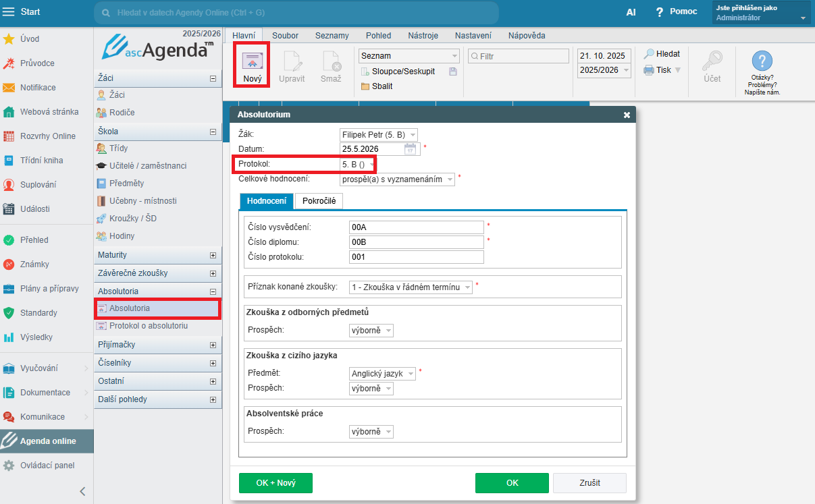Expand the Maturity section
The width and height of the screenshot is (815, 504).
click(213, 256)
